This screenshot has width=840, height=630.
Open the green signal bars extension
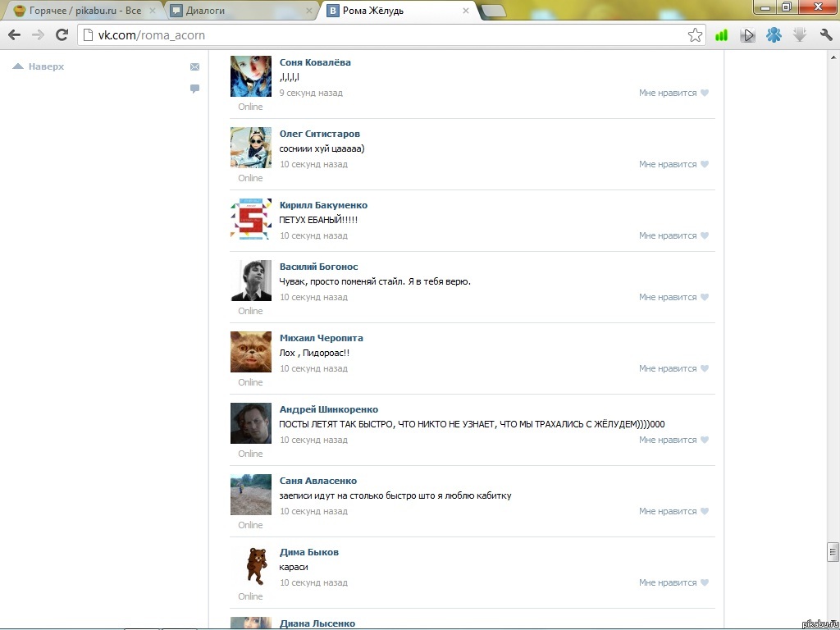pyautogui.click(x=722, y=35)
